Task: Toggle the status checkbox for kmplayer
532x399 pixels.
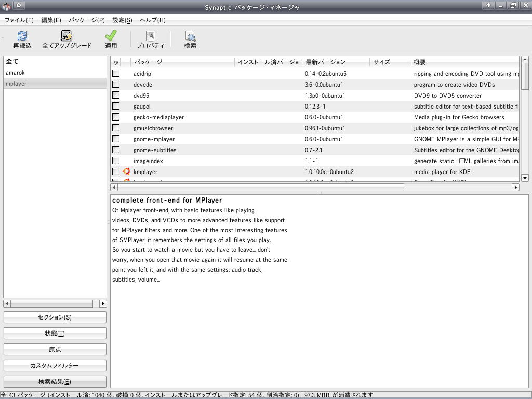Action: 116,171
